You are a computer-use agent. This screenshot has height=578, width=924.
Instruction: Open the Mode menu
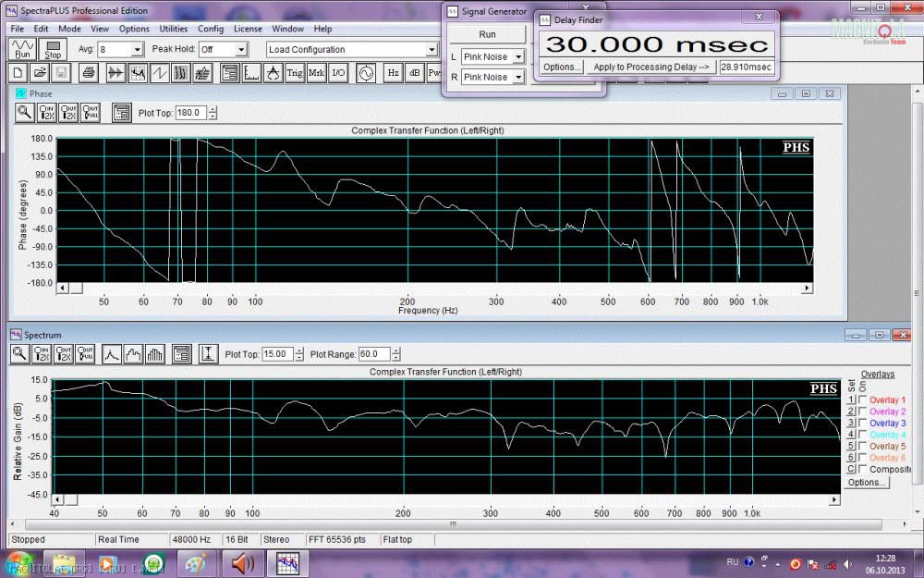[x=69, y=29]
